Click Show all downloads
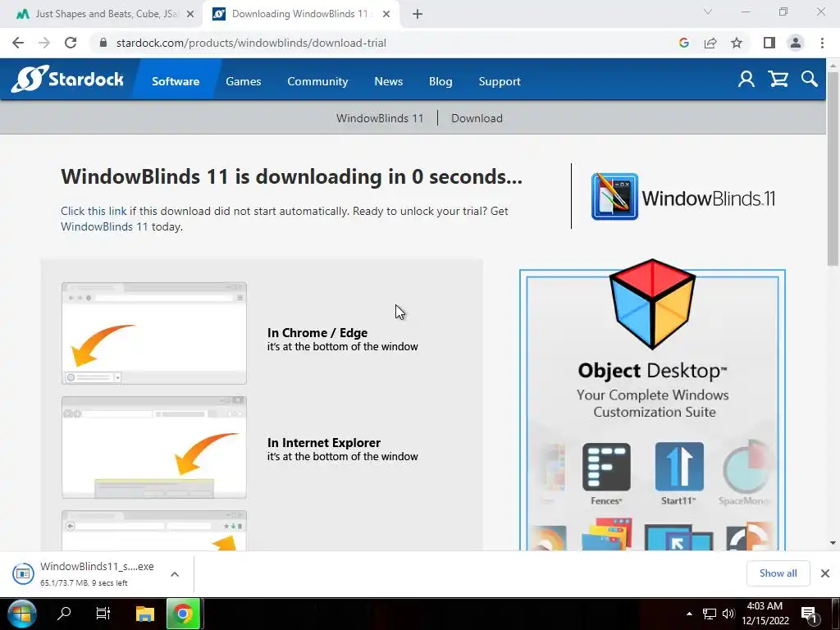The width and height of the screenshot is (840, 630). click(x=778, y=573)
